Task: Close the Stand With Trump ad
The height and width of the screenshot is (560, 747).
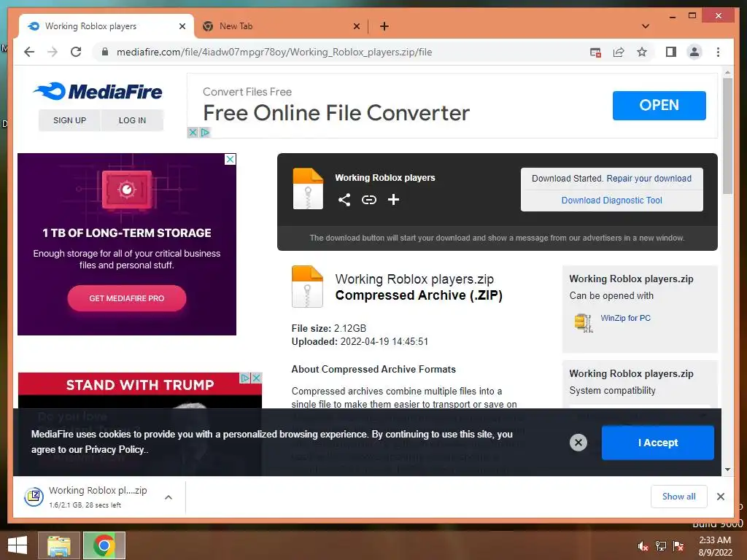Action: [x=256, y=378]
